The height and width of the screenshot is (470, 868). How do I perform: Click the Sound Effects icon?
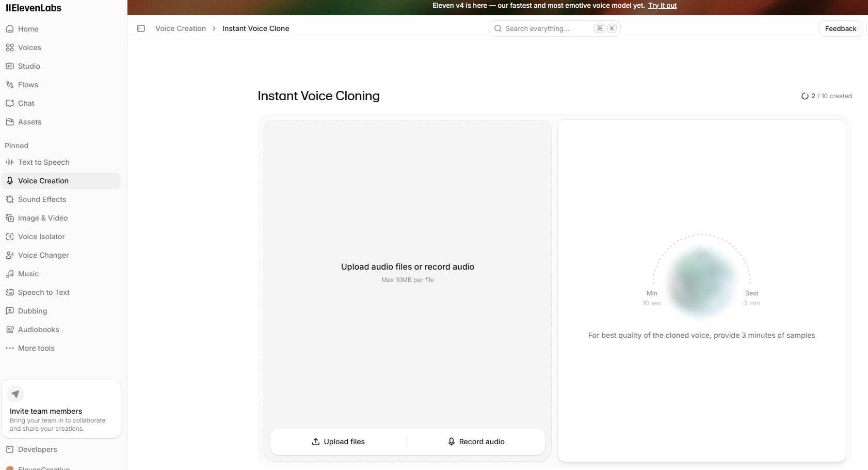(x=10, y=199)
